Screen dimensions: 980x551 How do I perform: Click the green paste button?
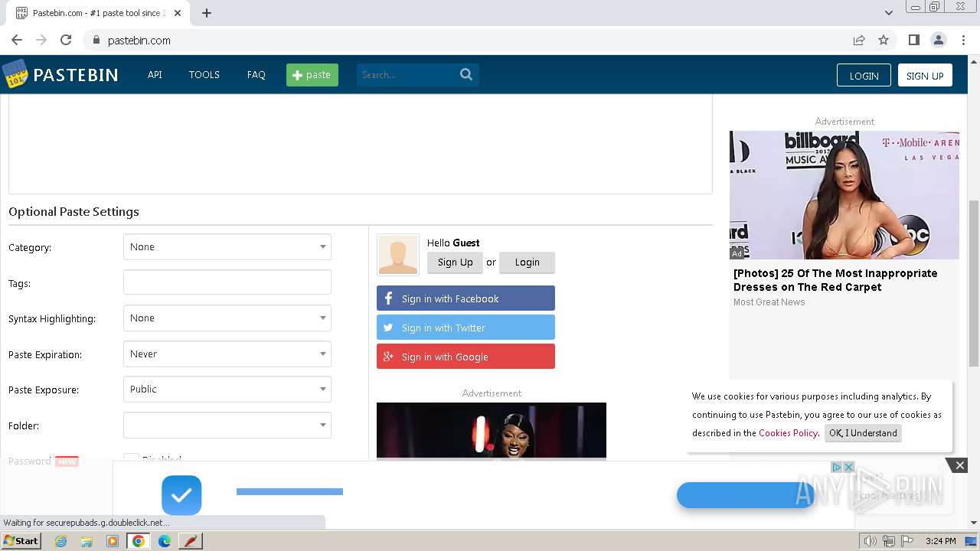(312, 75)
